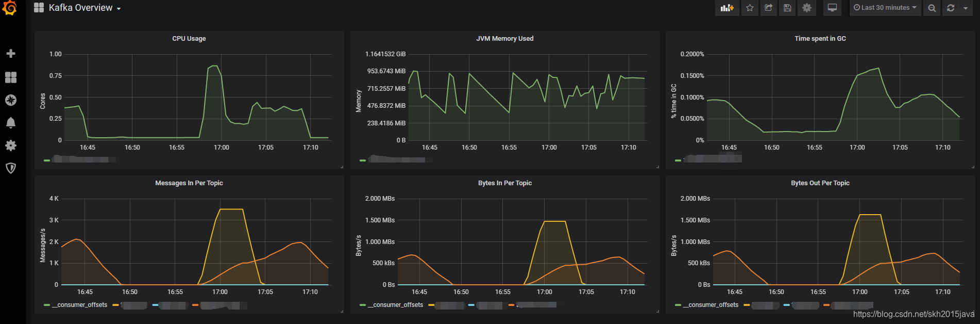The height and width of the screenshot is (324, 980).
Task: Open the Create plus menu in sidebar
Action: (x=10, y=54)
